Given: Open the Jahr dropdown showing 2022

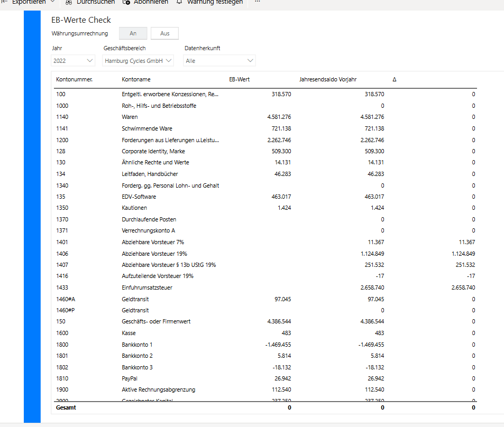Looking at the screenshot, I should tap(73, 61).
